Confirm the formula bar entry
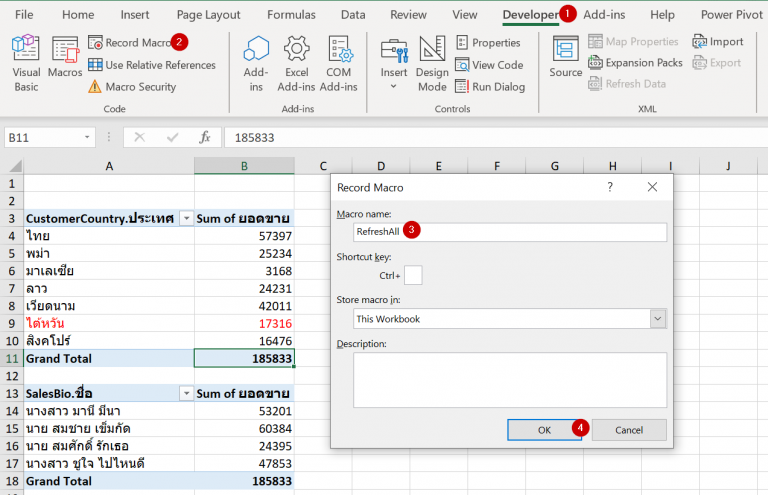Image resolution: width=768 pixels, height=495 pixels. tap(172, 138)
